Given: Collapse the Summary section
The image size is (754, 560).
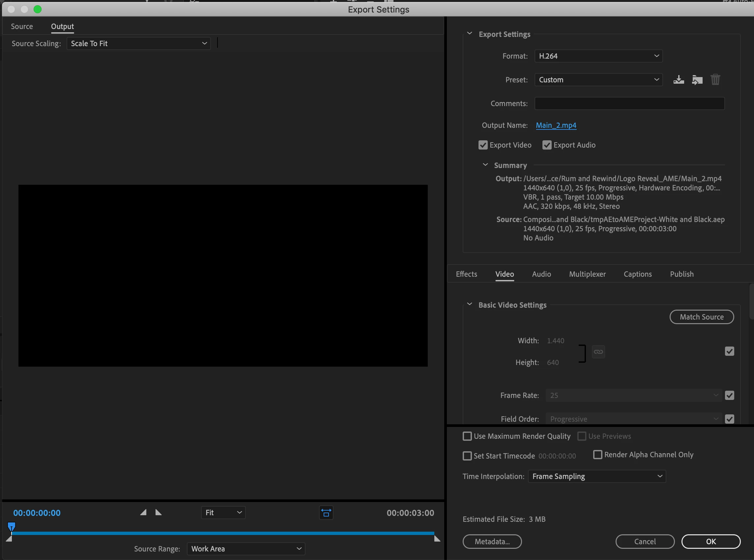Looking at the screenshot, I should click(x=485, y=165).
